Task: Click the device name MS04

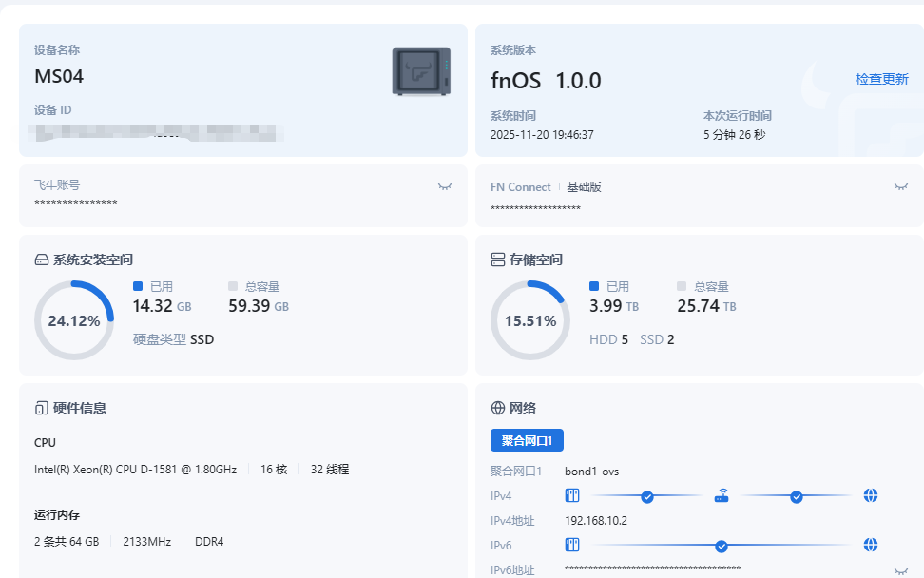Action: coord(59,76)
